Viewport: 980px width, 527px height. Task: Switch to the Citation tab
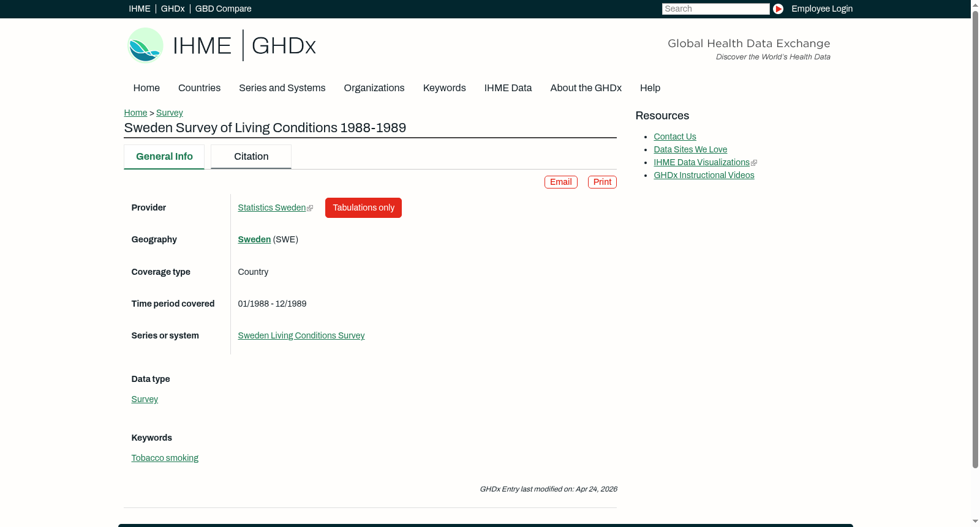click(x=251, y=157)
